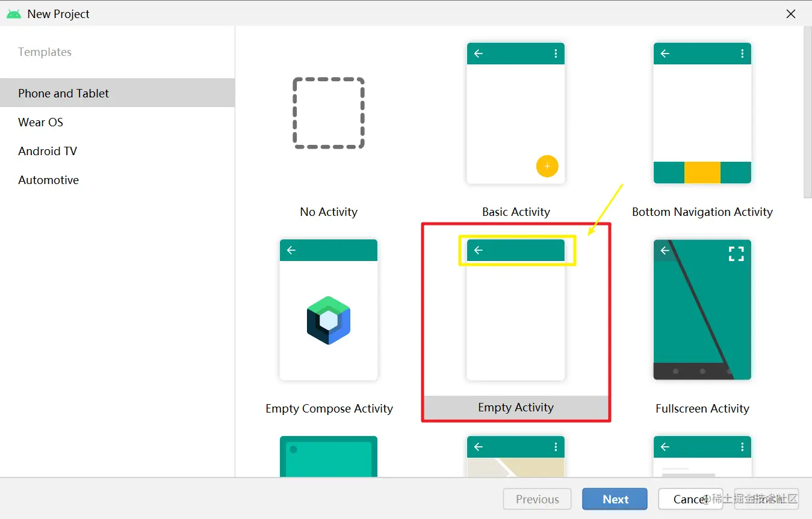Click the "Bottom Navigation Activity" label
The image size is (812, 519).
[702, 212]
